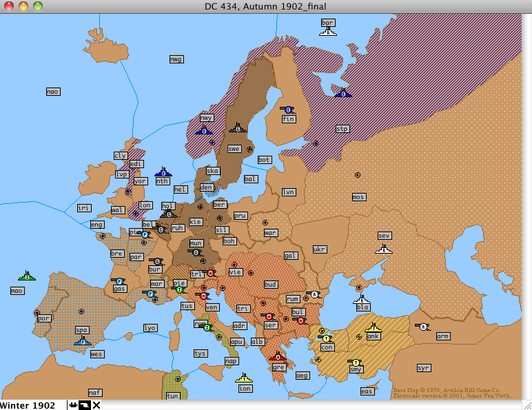This screenshot has width=532, height=410.
Task: Select the German army in bel
Action: tap(160, 229)
